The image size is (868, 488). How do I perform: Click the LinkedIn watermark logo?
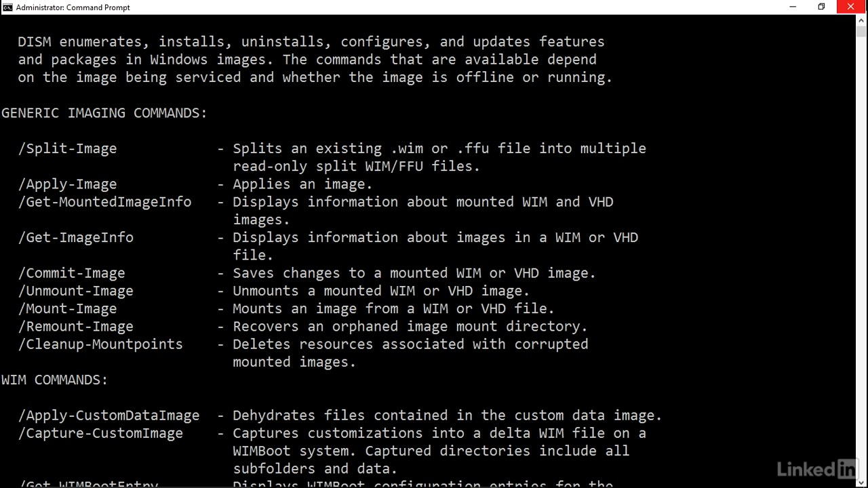click(816, 468)
